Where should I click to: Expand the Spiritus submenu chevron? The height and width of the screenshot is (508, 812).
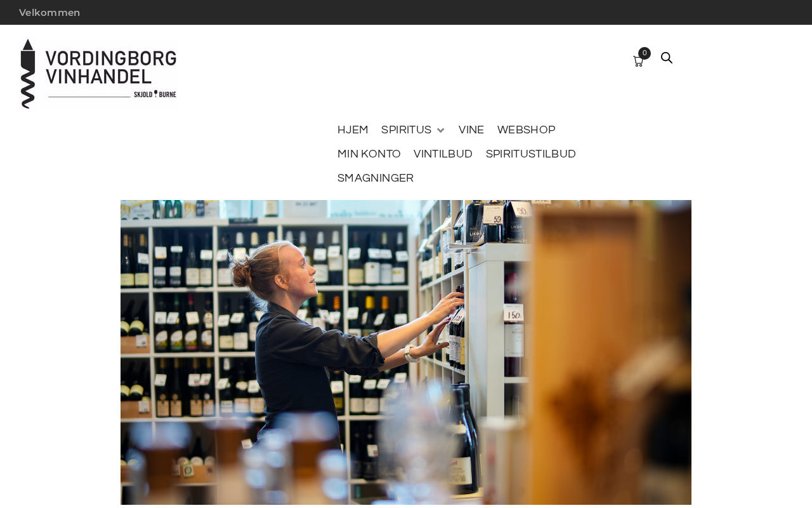point(441,130)
